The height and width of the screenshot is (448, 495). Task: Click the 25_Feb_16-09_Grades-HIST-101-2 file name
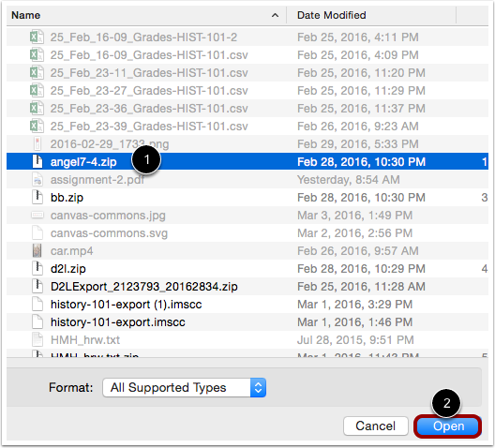click(143, 37)
